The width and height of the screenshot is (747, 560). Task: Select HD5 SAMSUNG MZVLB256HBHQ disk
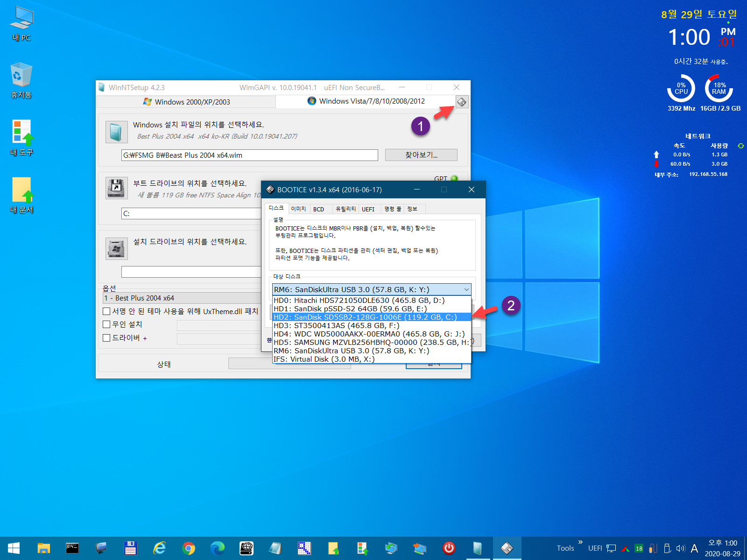(x=372, y=342)
